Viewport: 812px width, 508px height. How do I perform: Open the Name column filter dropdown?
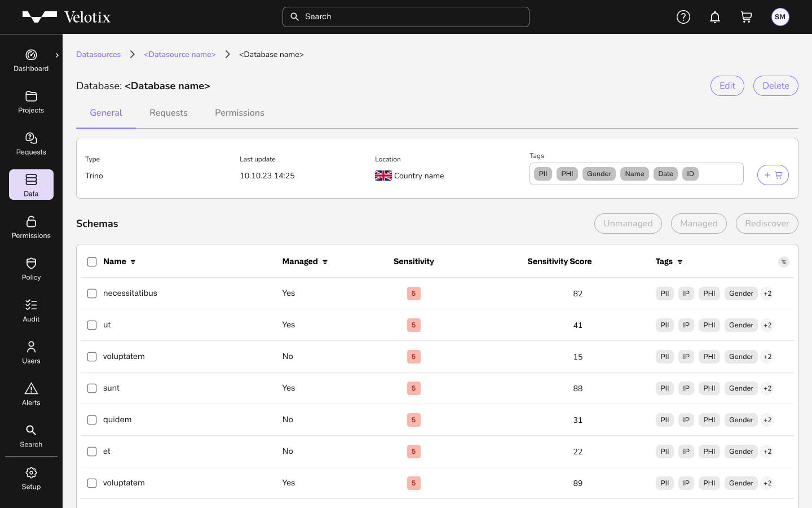[x=134, y=261]
